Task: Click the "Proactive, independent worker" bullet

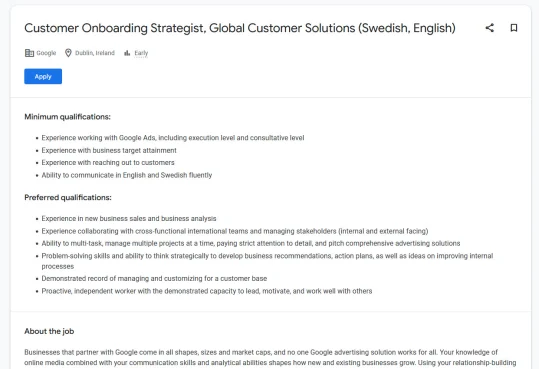Action: tap(207, 291)
